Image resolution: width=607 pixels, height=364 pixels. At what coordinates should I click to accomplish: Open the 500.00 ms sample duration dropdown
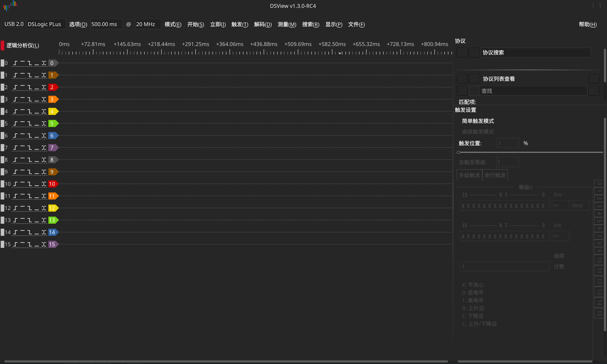(x=106, y=24)
